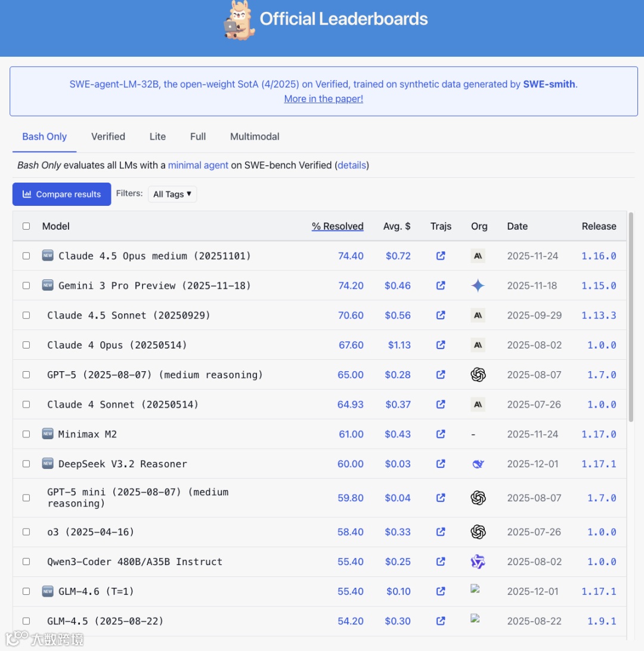Screen dimensions: 644x651
Task: Open trajectories link for Claude 4 Opus
Action: [441, 345]
